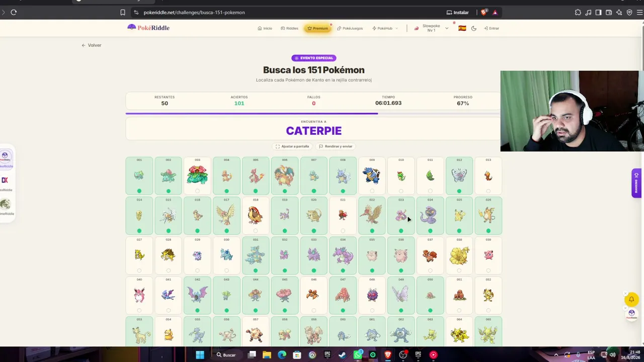This screenshot has width=644, height=362.
Task: Open Riddles in navigation bar
Action: 289,28
